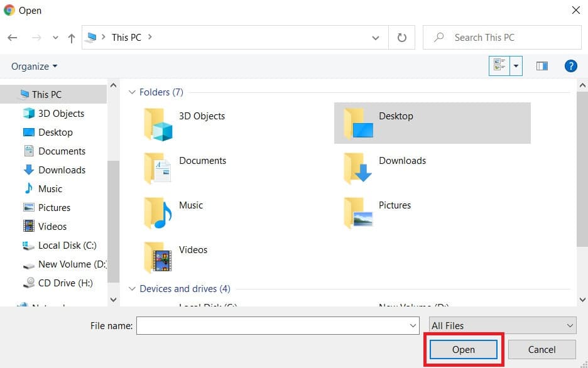Collapse the Folders (7) group
The height and width of the screenshot is (368, 588).
click(x=132, y=92)
